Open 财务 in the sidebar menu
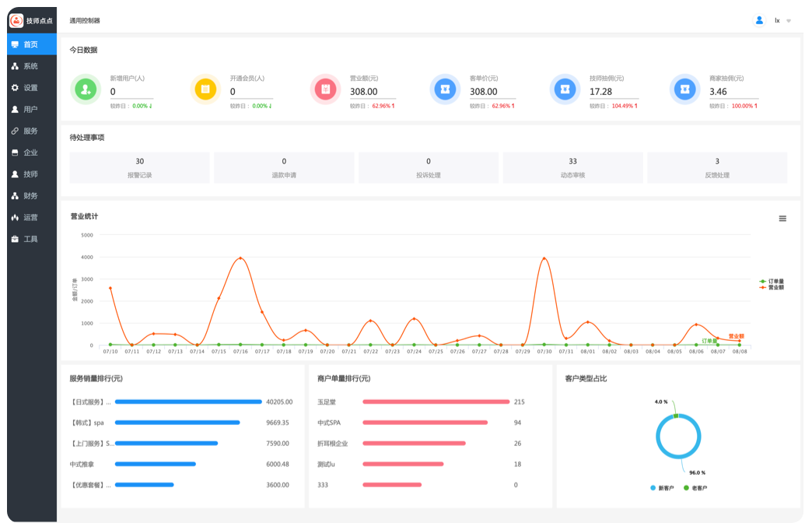This screenshot has height=530, width=812. tap(31, 196)
